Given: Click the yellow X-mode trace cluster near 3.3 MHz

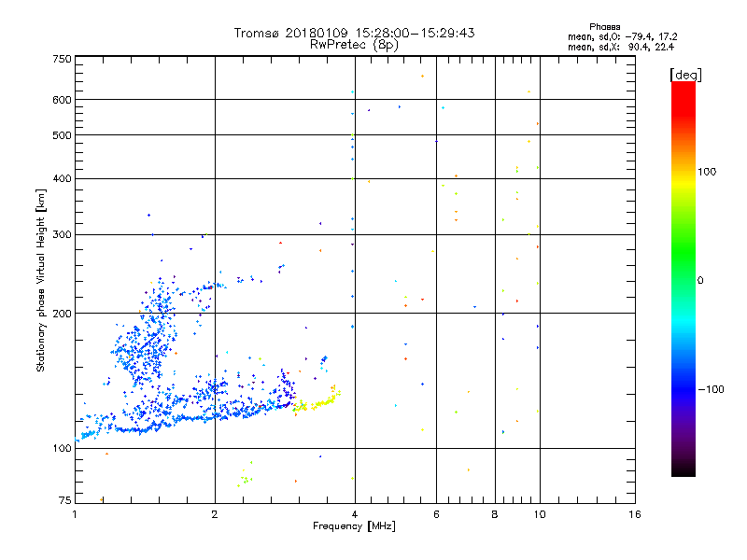Looking at the screenshot, I should tap(317, 401).
